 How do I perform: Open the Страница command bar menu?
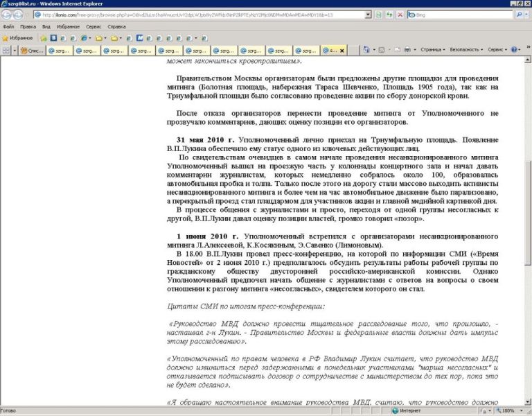coord(432,50)
